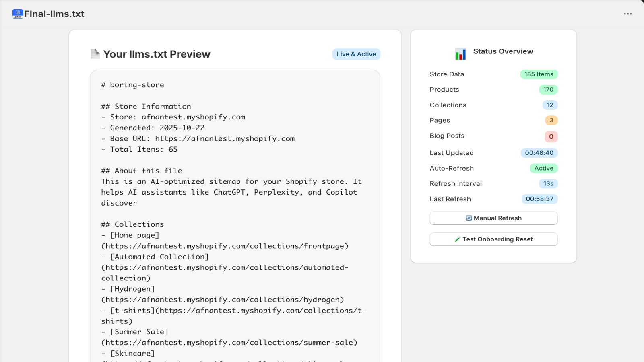Open the three-dot overflow menu
The image size is (644, 362).
pos(628,13)
